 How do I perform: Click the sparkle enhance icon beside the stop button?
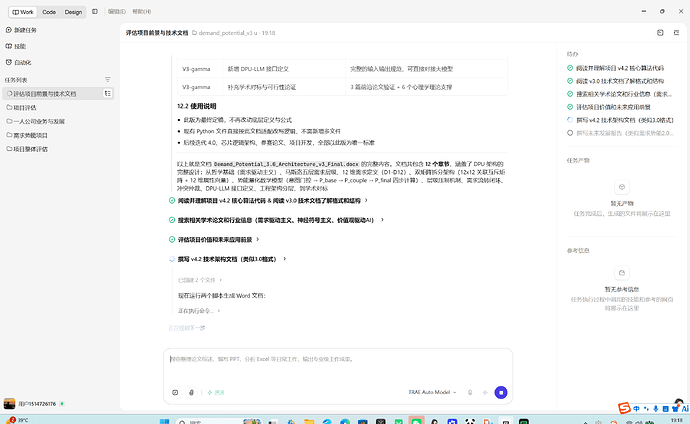point(485,392)
